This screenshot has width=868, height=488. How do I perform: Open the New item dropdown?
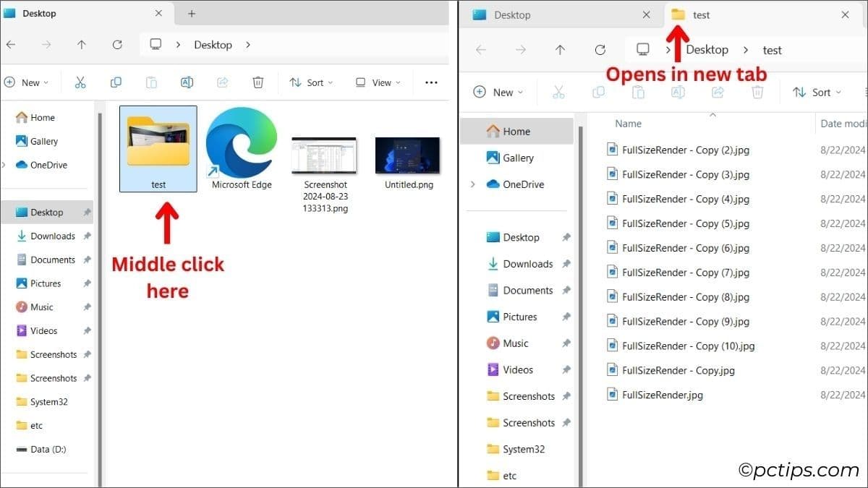click(x=29, y=82)
